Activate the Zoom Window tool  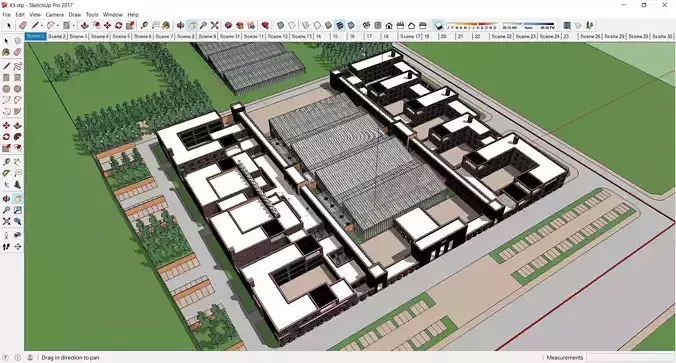(18, 210)
